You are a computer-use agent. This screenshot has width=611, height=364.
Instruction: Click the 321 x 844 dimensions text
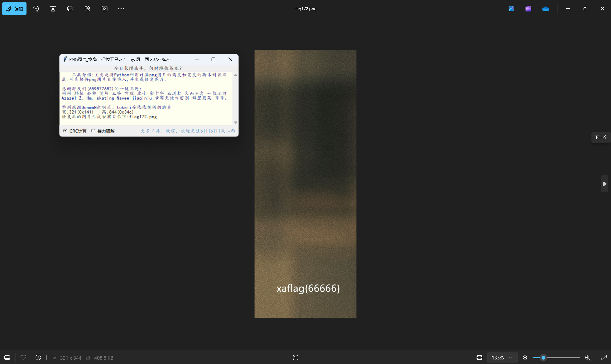pyautogui.click(x=71, y=358)
